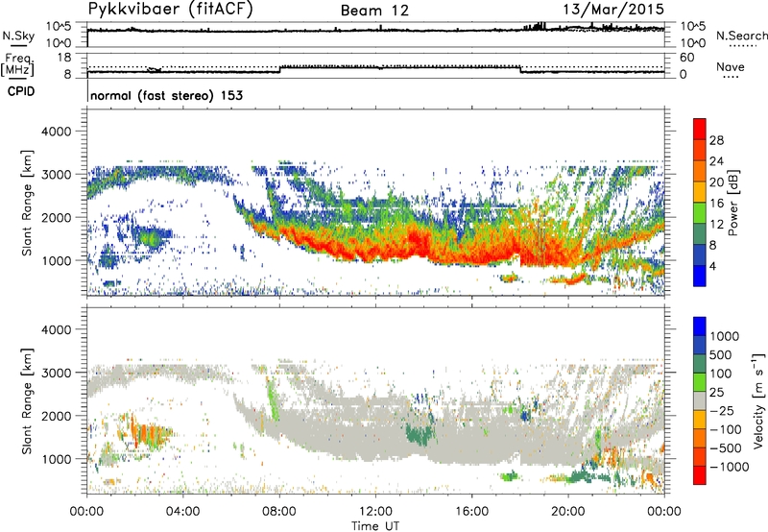
Task: Pick the dark green segment of Velocity colorbar
Action: pyautogui.click(x=700, y=364)
